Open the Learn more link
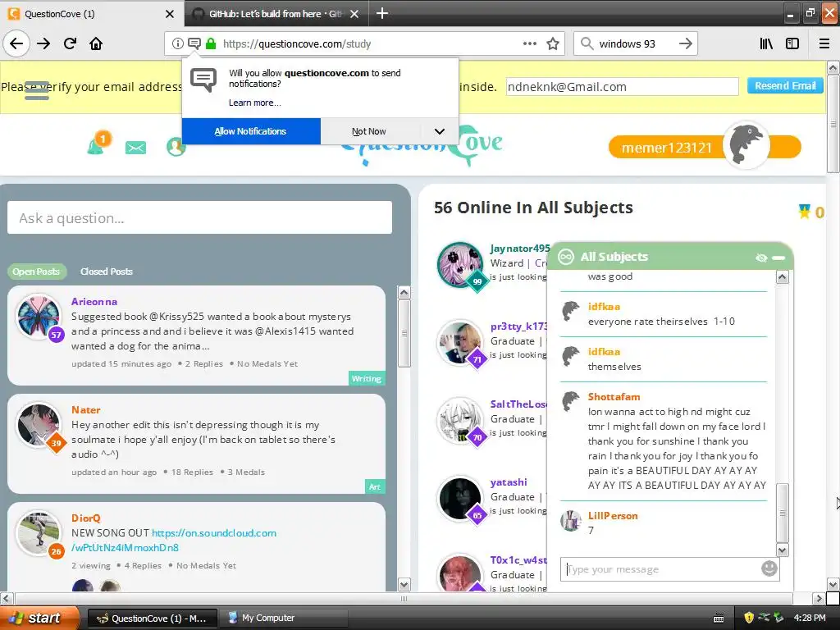 tap(254, 103)
